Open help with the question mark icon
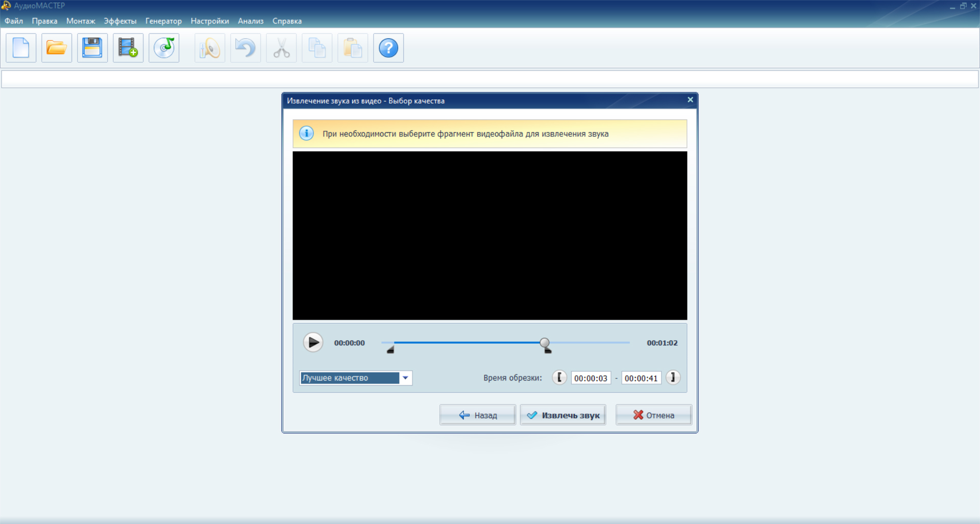The width and height of the screenshot is (980, 524). pyautogui.click(x=388, y=48)
